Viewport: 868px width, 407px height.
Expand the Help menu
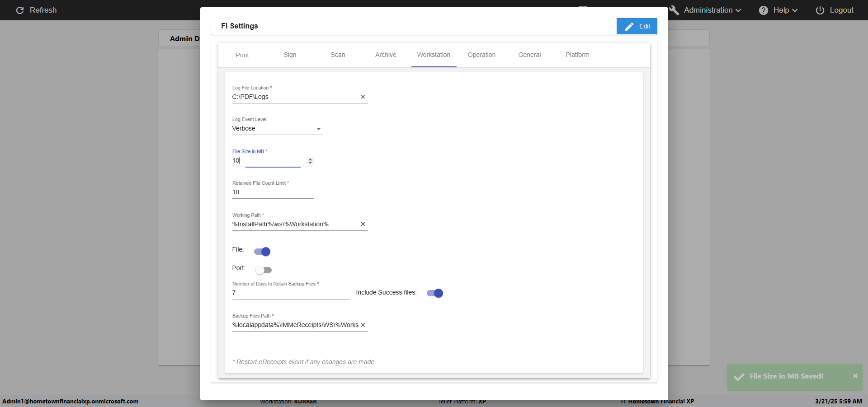coord(785,10)
